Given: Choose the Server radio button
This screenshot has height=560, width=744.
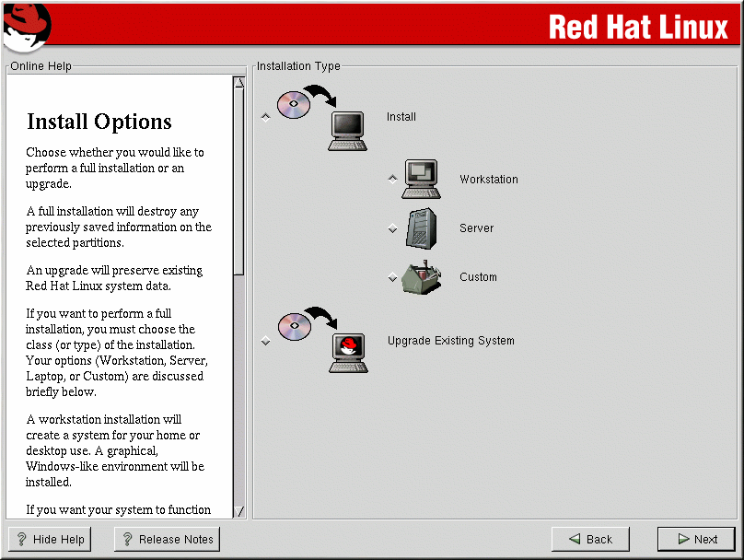Looking at the screenshot, I should (x=393, y=229).
